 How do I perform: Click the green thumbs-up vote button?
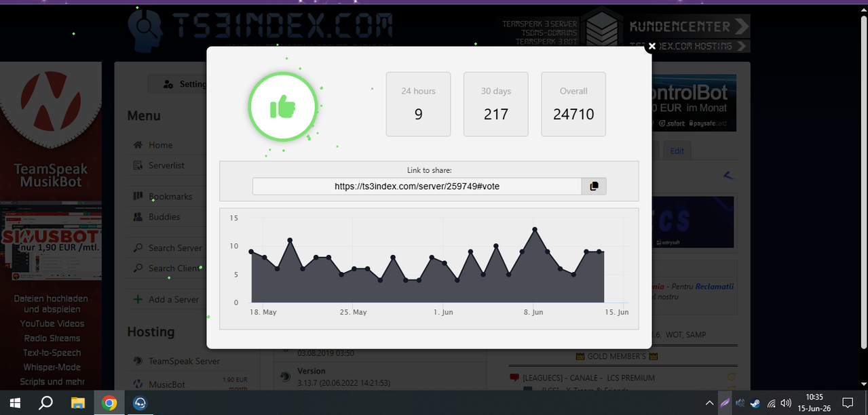coord(283,107)
